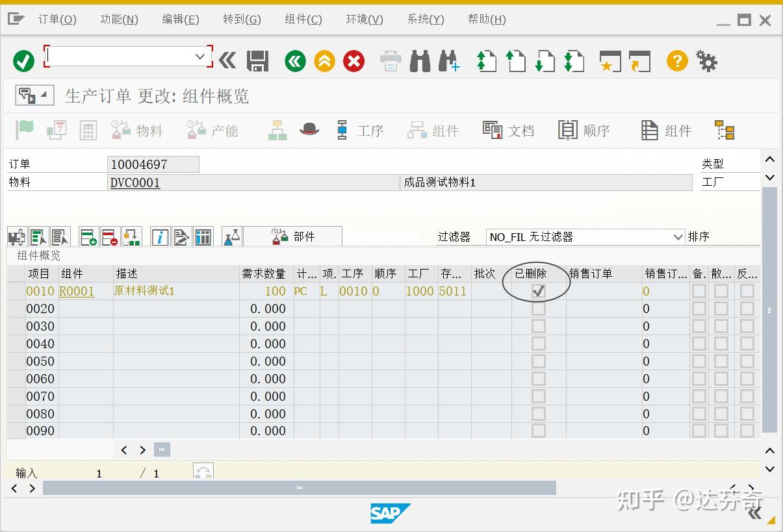Click the green insert-row icon in component overview
The height and width of the screenshot is (532, 783).
coord(88,236)
